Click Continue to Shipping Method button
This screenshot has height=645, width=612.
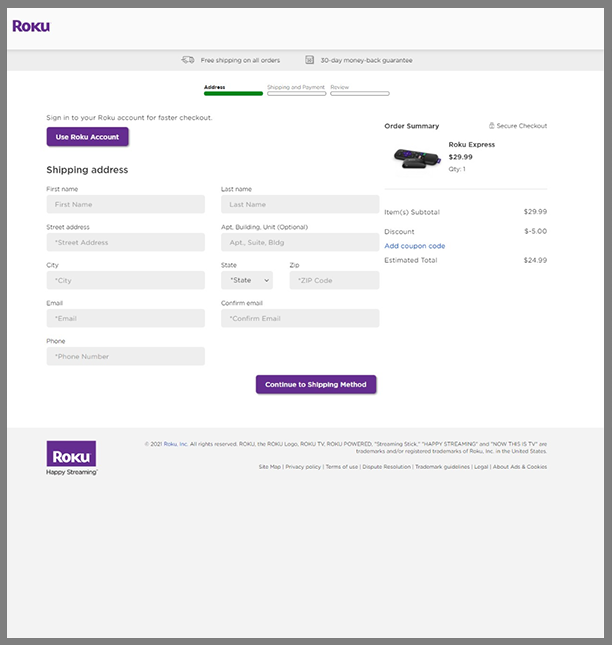[x=316, y=385]
